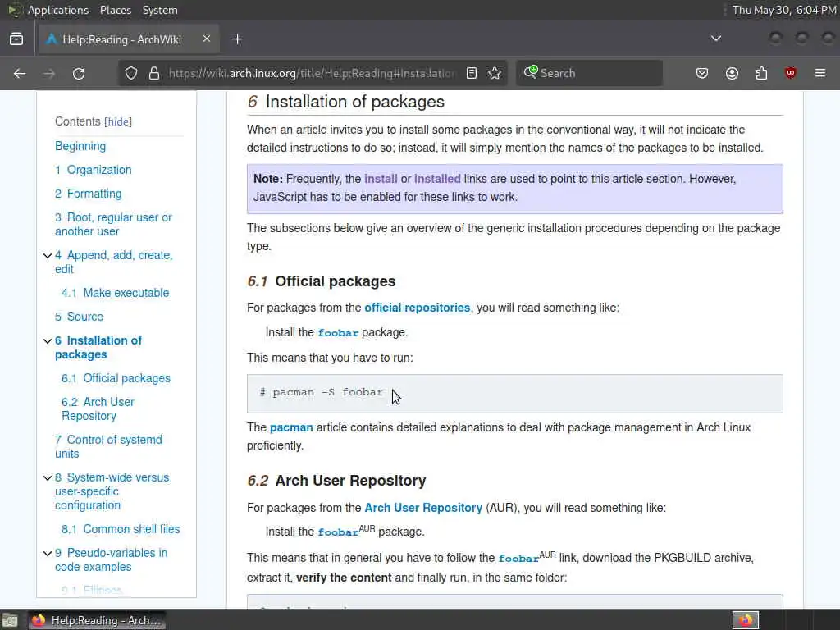This screenshot has height=630, width=840.
Task: Go to 6.1 Official packages in contents
Action: click(116, 378)
